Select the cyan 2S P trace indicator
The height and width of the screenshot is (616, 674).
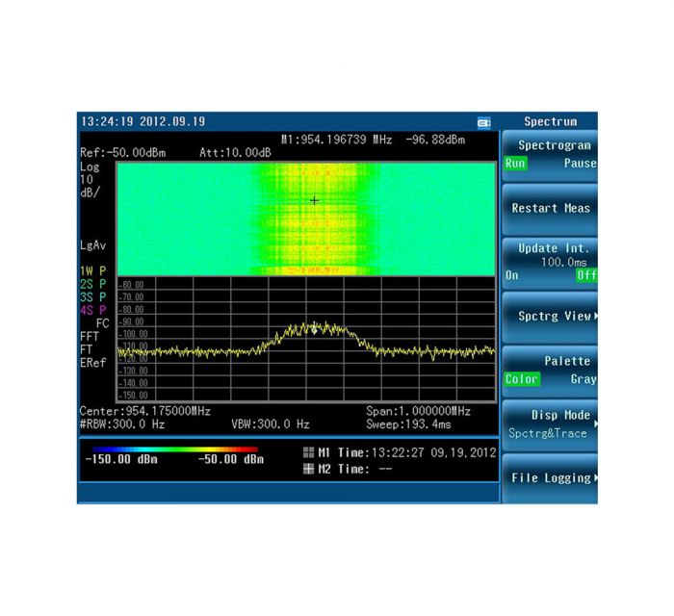click(x=93, y=284)
